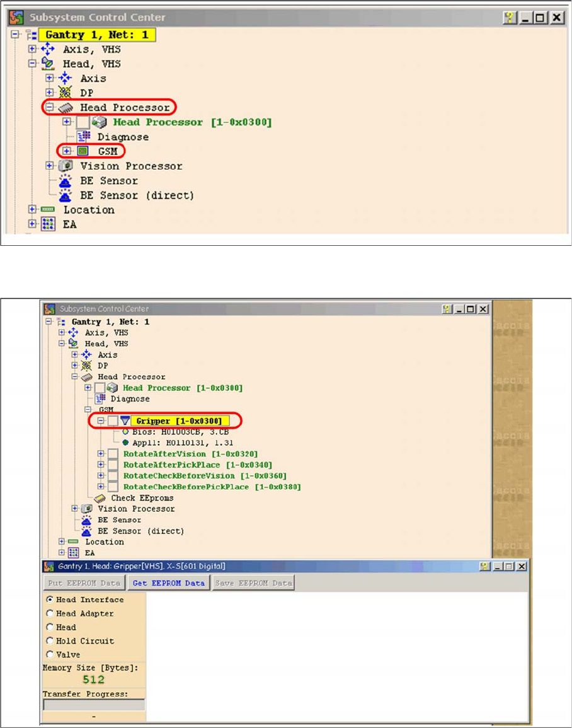Click the EA grid icon in top tree
The width and height of the screenshot is (572, 728).
[x=48, y=224]
